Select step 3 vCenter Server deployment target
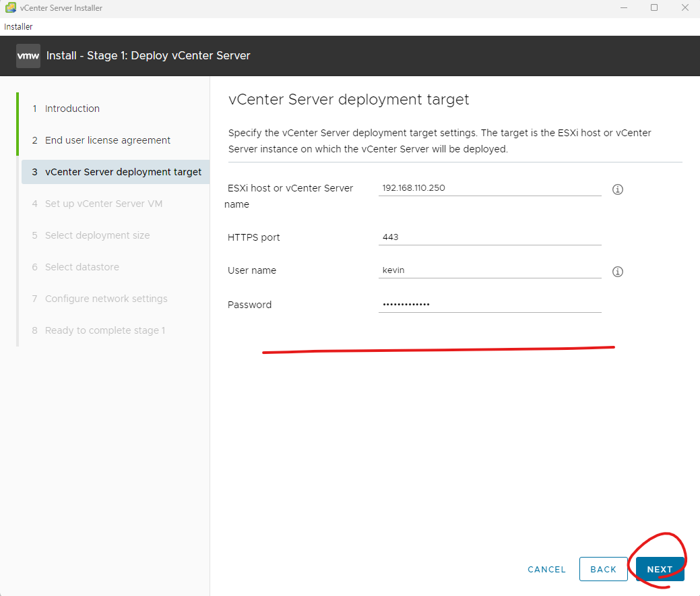Viewport: 700px width, 596px height. pyautogui.click(x=116, y=172)
